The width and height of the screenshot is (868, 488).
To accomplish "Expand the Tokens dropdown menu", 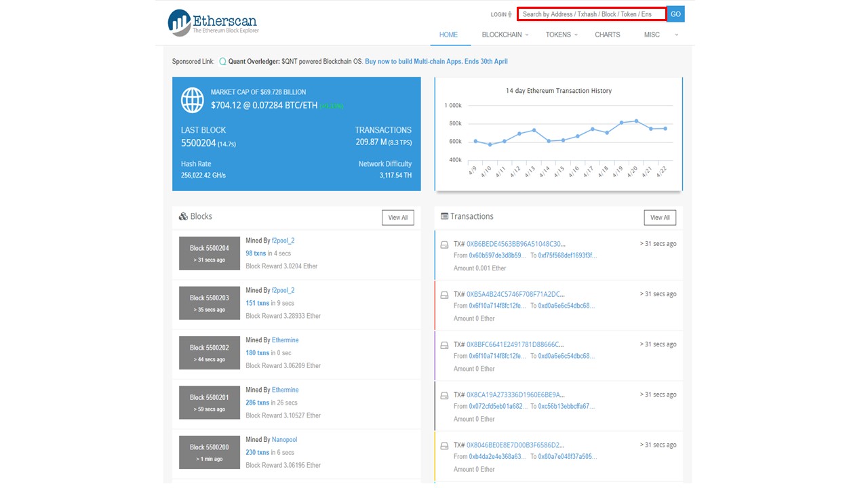I will pyautogui.click(x=561, y=35).
